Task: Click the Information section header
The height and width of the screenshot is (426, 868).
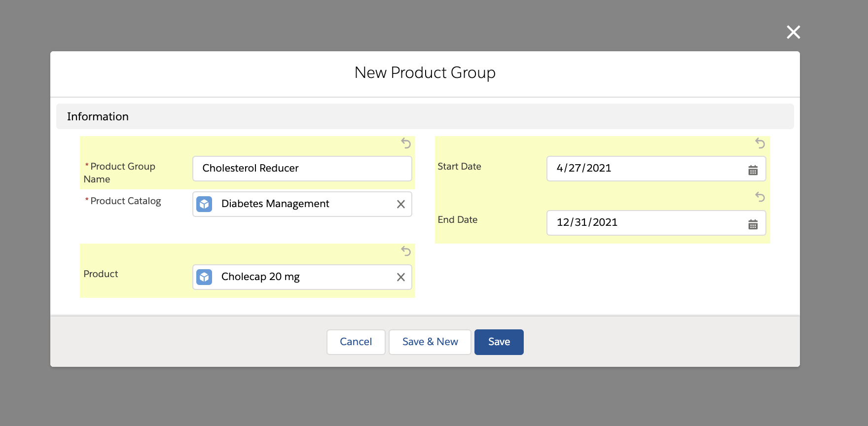Action: coord(98,116)
